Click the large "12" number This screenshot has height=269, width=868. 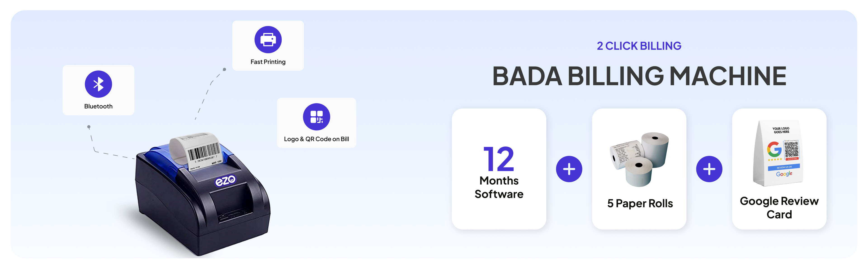(499, 159)
